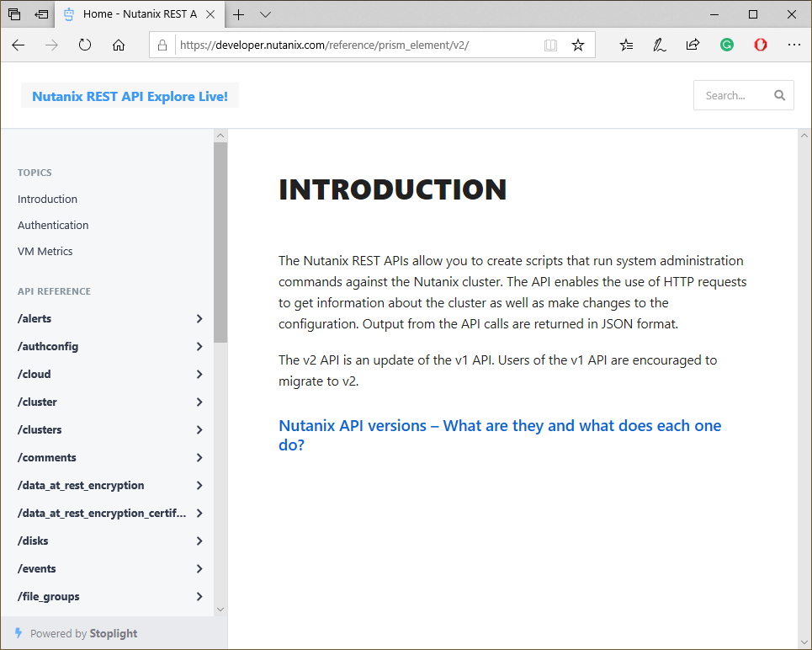Expand the /clusters section chevron
The height and width of the screenshot is (650, 812).
tap(199, 429)
